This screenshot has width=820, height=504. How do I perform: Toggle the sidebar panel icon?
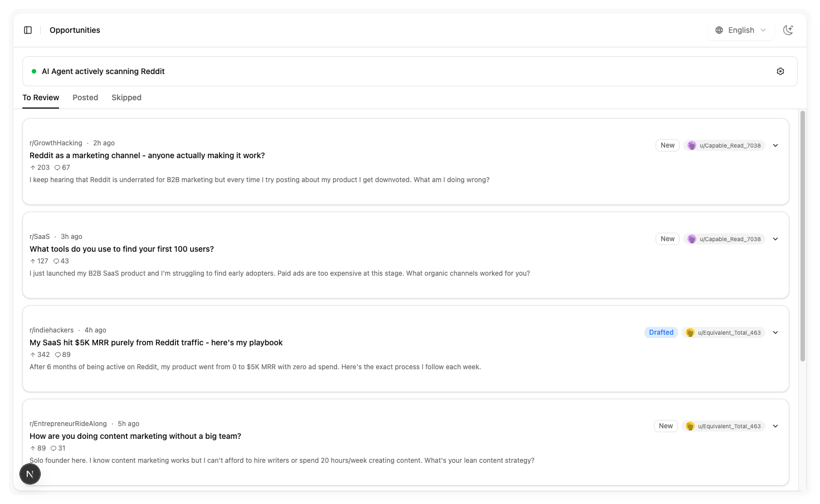coord(28,30)
